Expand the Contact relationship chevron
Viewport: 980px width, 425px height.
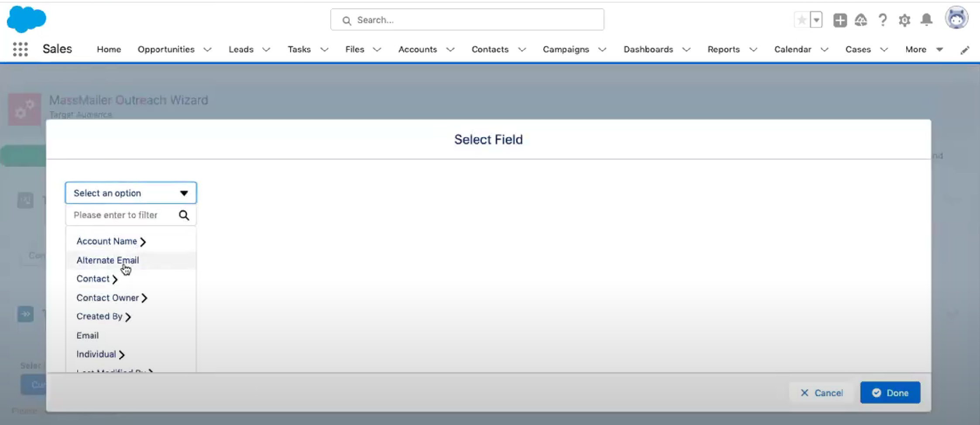point(115,279)
